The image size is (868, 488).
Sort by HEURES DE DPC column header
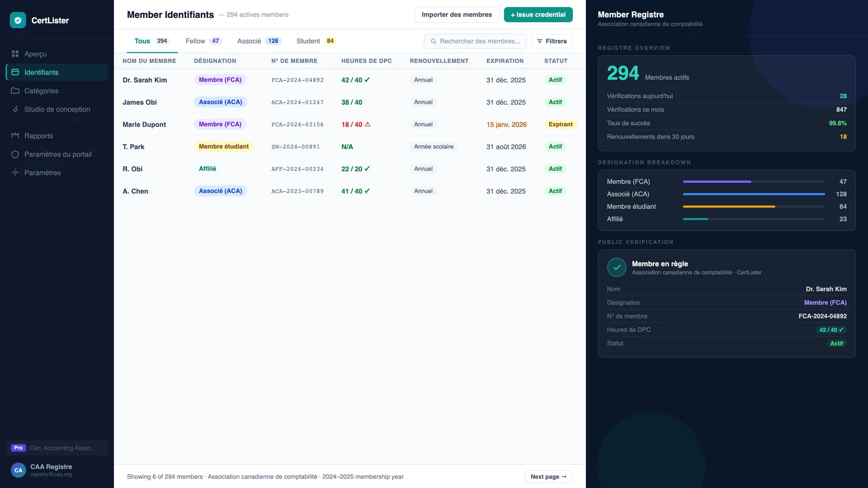tap(367, 61)
